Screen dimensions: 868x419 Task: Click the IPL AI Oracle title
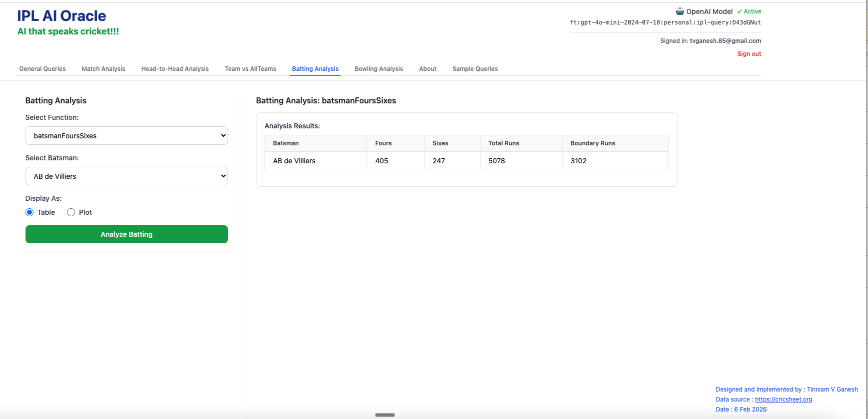click(61, 16)
